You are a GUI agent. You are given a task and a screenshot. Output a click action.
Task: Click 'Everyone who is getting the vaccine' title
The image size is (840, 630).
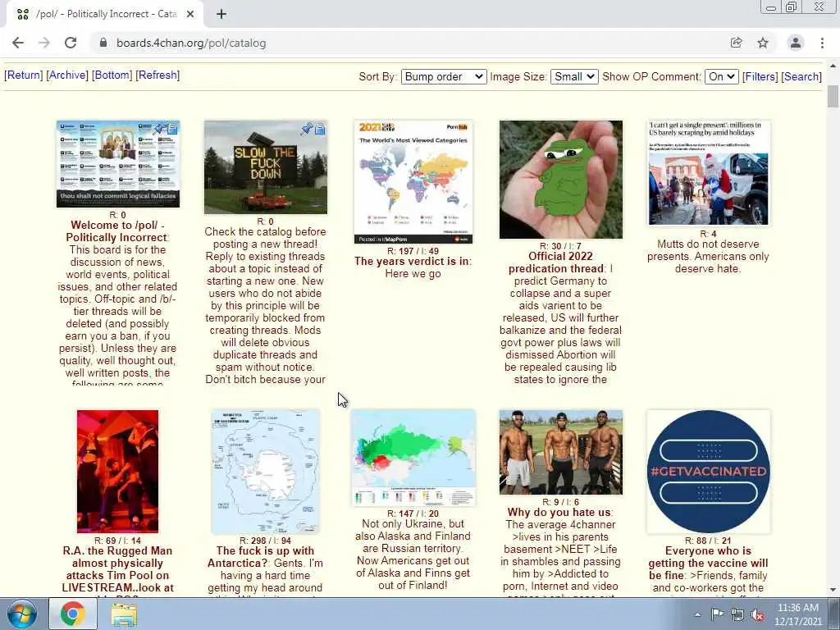coord(708,563)
